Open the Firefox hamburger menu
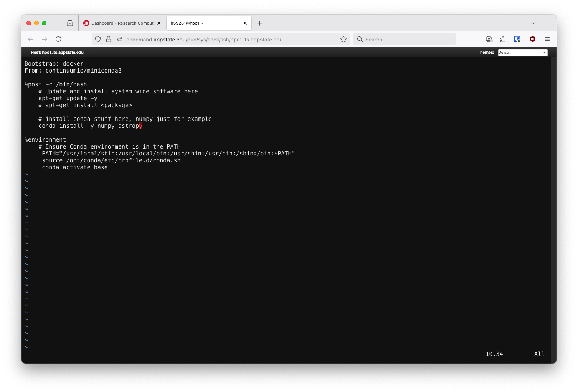 coord(547,39)
